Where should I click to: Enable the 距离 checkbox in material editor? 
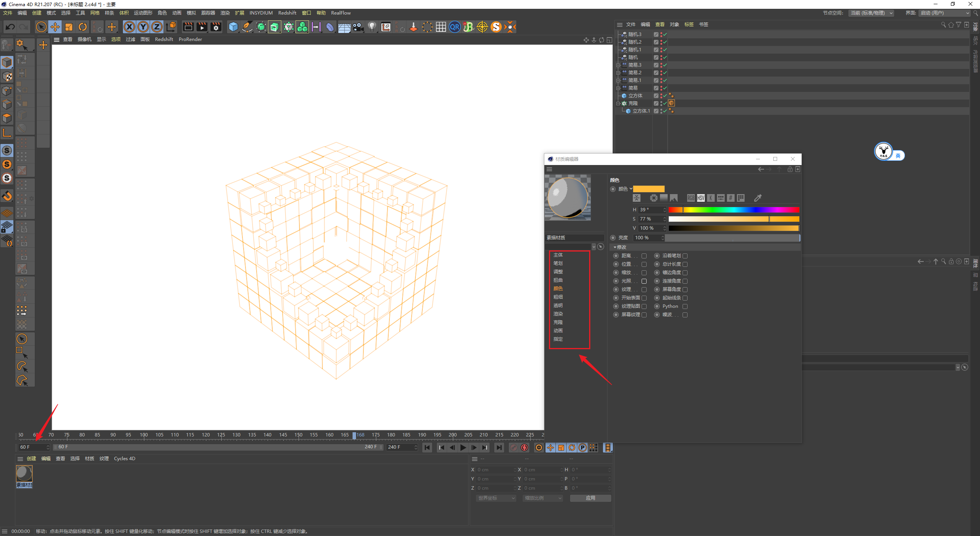644,256
